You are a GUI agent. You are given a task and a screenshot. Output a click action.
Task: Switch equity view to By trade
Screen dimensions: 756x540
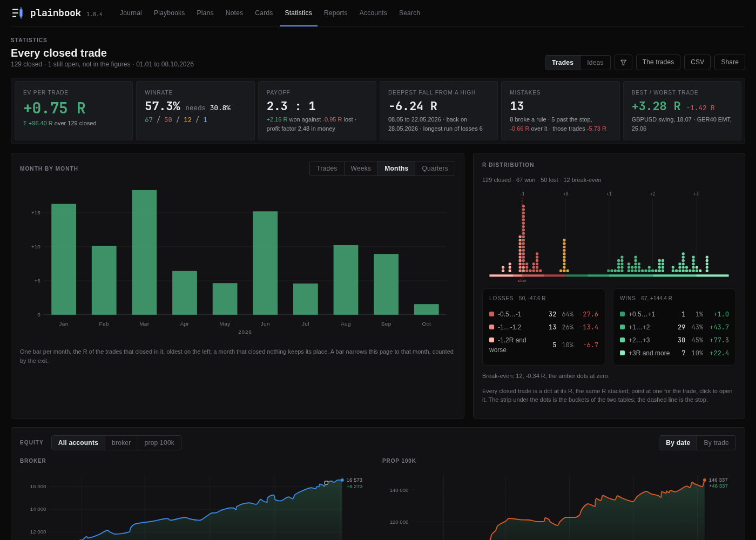point(716,443)
